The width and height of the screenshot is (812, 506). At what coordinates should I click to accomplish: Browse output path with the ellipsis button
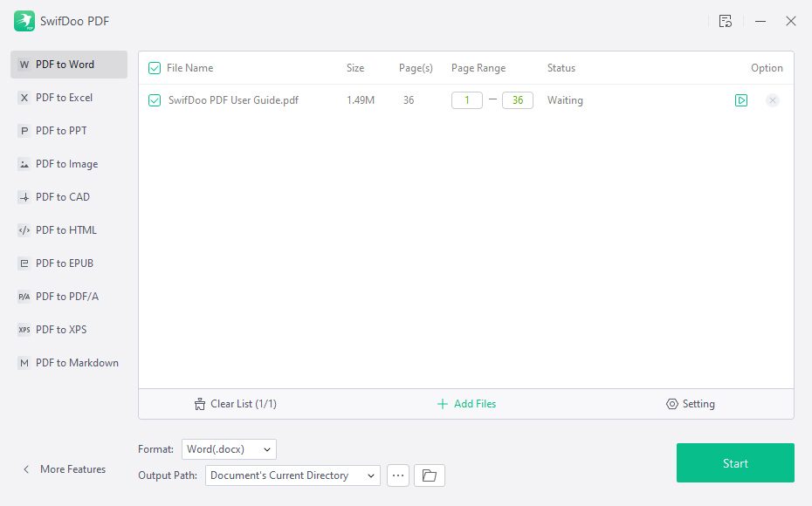tap(398, 475)
